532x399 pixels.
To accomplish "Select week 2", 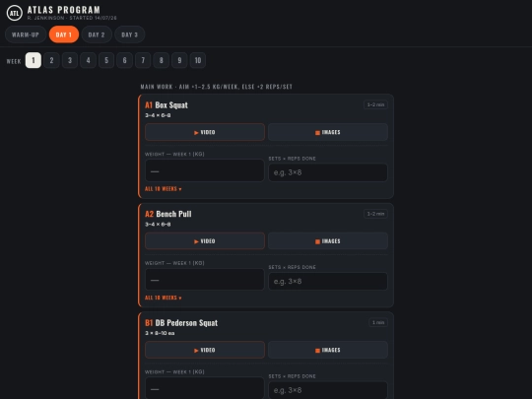I will pos(51,60).
